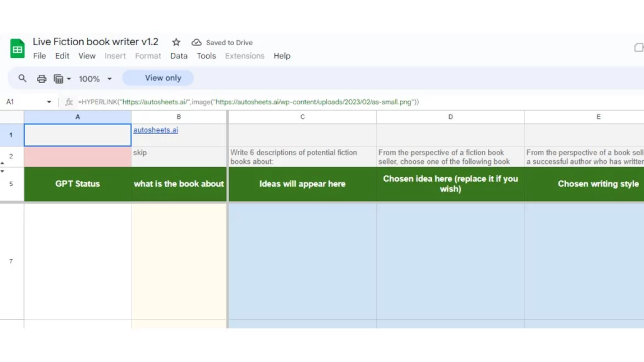The height and width of the screenshot is (362, 644).
Task: Select column C header
Action: (x=303, y=116)
